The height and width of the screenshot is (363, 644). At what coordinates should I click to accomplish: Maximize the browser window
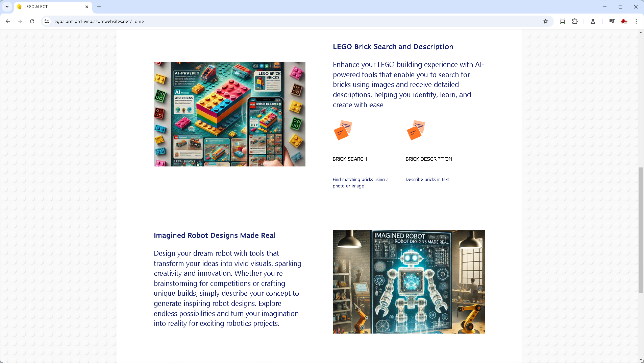[620, 7]
